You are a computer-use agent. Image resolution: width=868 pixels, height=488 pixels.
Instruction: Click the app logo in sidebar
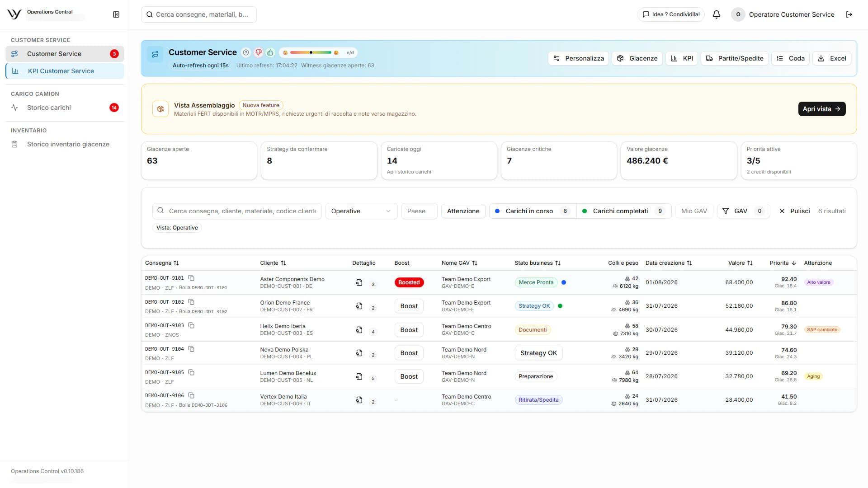14,14
